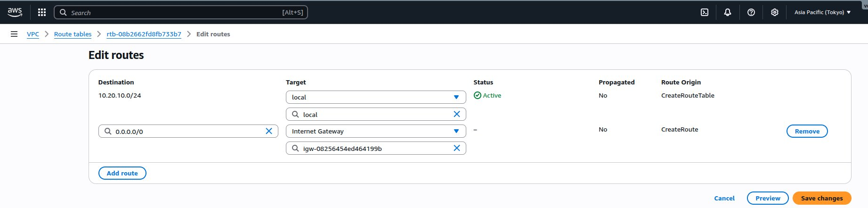Toggle the hamburger side navigation menu
The height and width of the screenshot is (208, 868).
[14, 34]
